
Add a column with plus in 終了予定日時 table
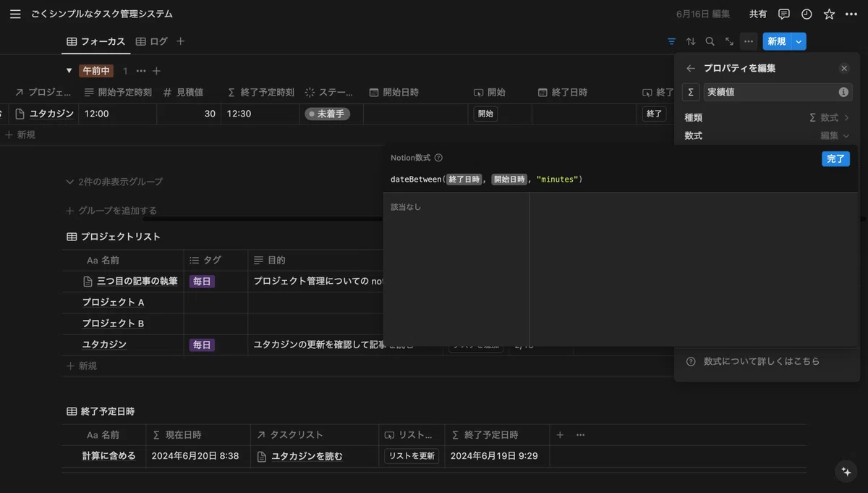tap(559, 435)
